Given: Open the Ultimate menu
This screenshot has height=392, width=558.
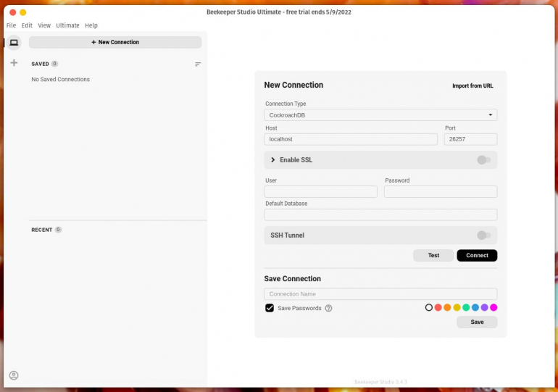Looking at the screenshot, I should (x=67, y=25).
